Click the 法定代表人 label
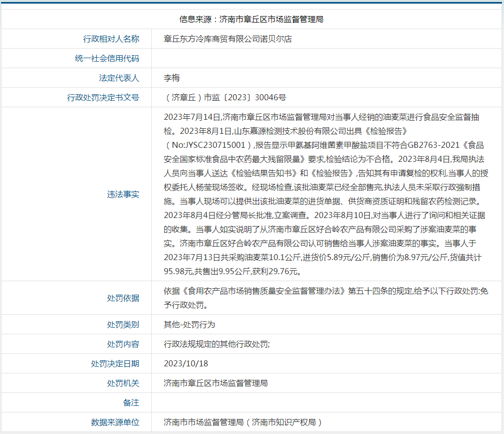Screen dimensions: 504x434 119,78
